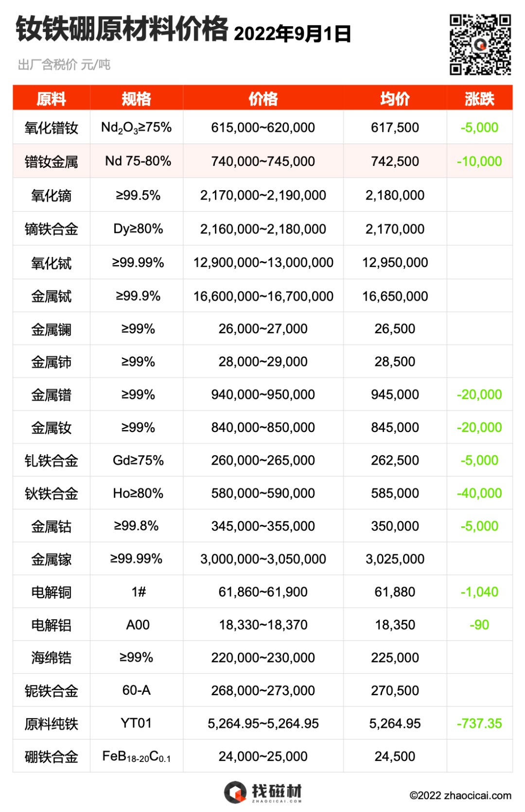Click the title 钕铁硼原材料价格
This screenshot has height=812, width=525.
(x=122, y=29)
